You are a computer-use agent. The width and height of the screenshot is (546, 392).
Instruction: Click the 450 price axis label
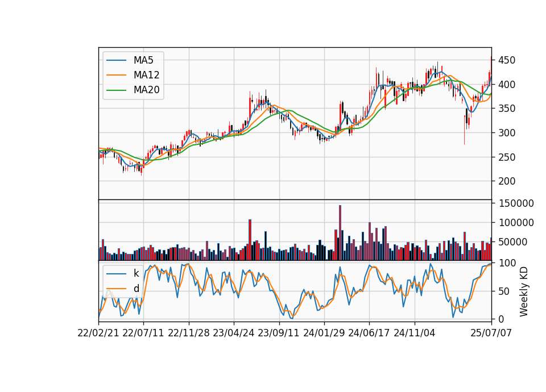pos(507,61)
